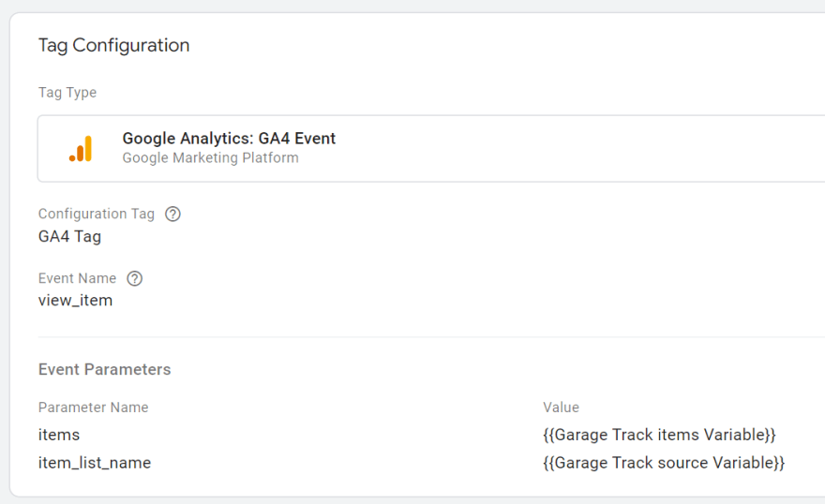Click the Garage Track source Variable value
This screenshot has height=504, width=825.
click(663, 463)
